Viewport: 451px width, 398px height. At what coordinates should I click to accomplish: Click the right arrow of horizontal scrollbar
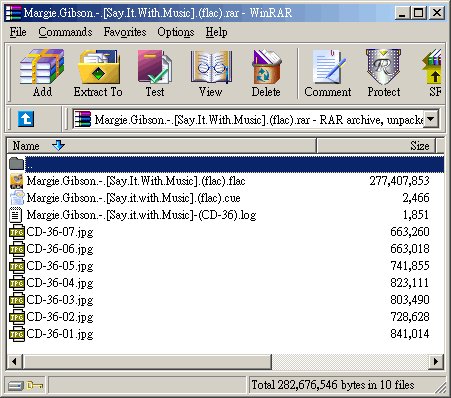click(436, 361)
